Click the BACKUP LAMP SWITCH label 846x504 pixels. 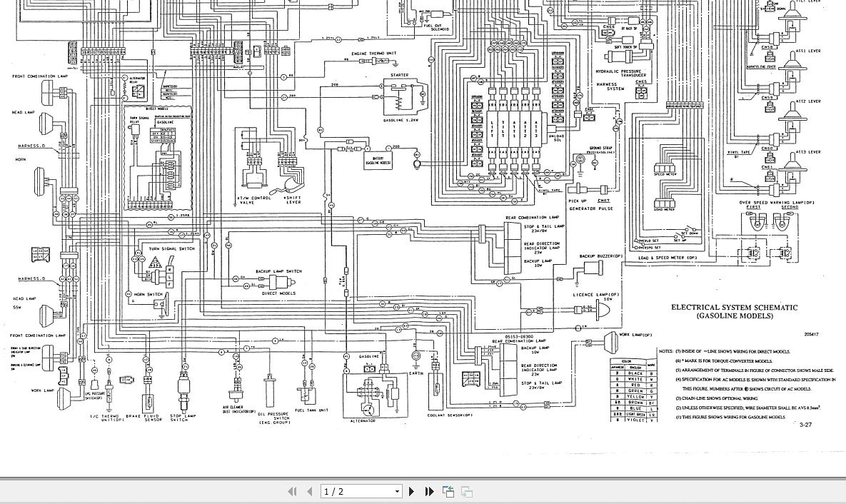[281, 271]
